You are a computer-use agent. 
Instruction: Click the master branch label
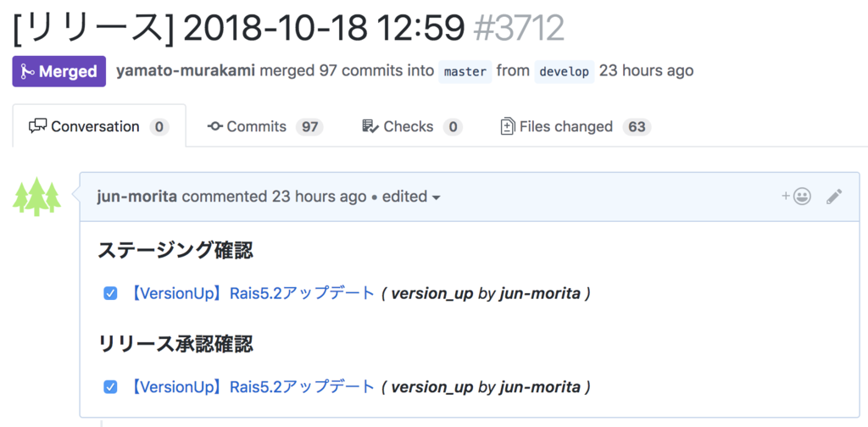tap(465, 72)
